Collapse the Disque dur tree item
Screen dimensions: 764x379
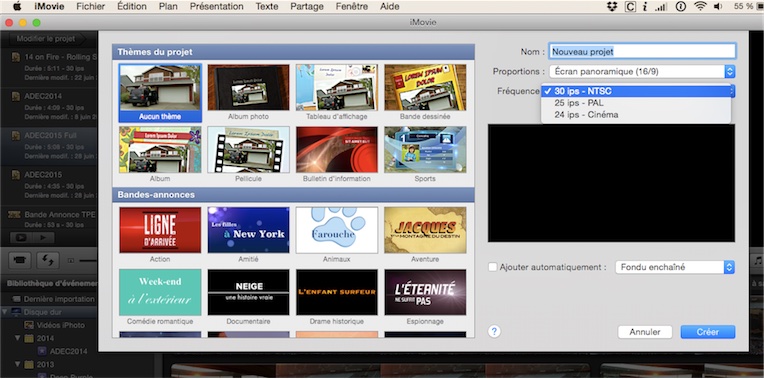pos(5,312)
